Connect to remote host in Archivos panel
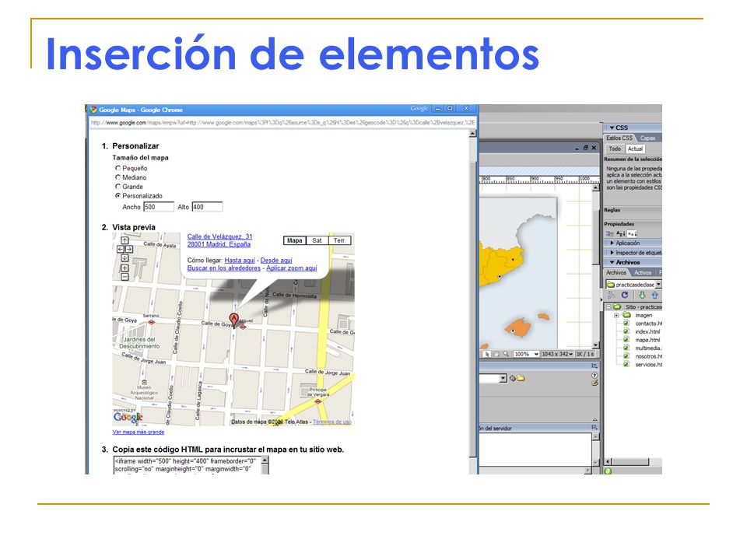Image resolution: width=747 pixels, height=560 pixels. 612,296
